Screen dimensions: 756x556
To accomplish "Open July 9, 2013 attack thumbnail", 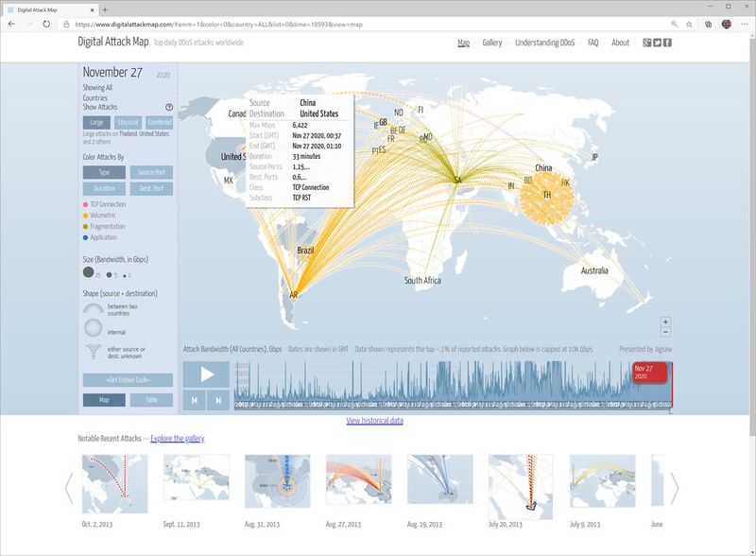I will click(603, 480).
